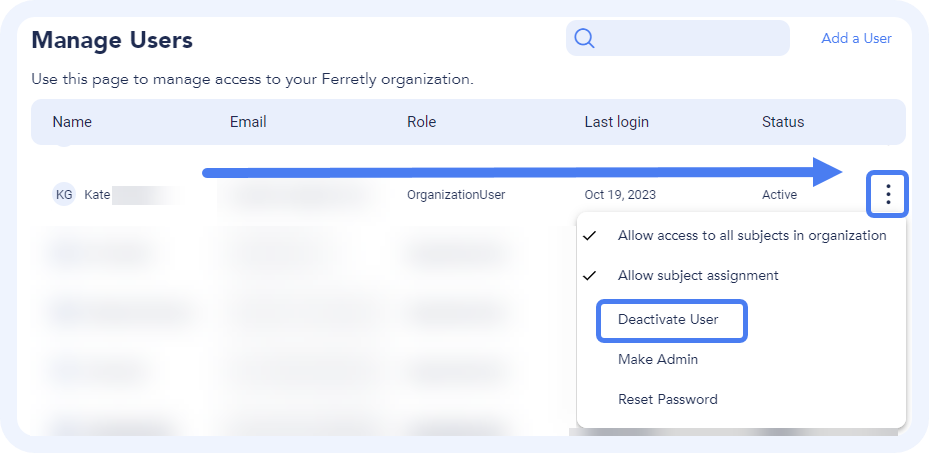This screenshot has height=453, width=929.
Task: Sort by the Last login column header
Action: (616, 122)
